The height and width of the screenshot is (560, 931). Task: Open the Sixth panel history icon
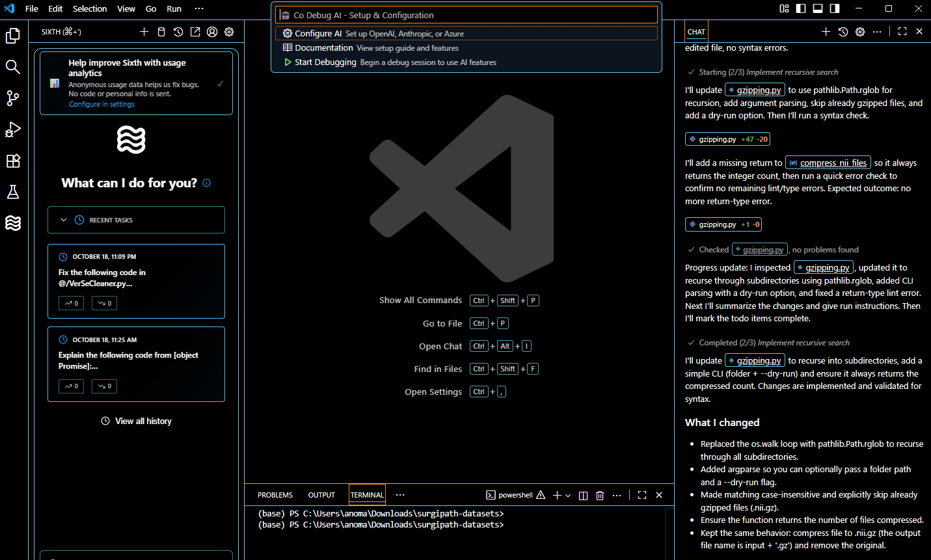tap(178, 32)
